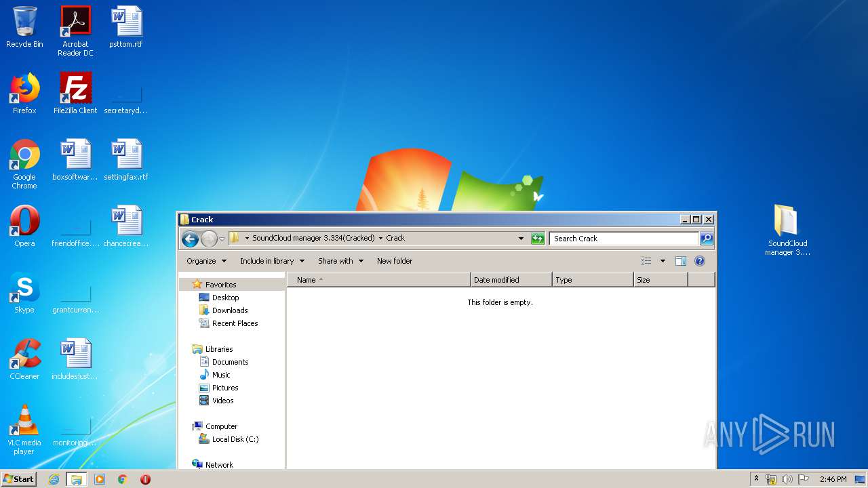Select the settingfax.rtf document icon
Viewport: 868px width, 488px height.
click(x=126, y=160)
